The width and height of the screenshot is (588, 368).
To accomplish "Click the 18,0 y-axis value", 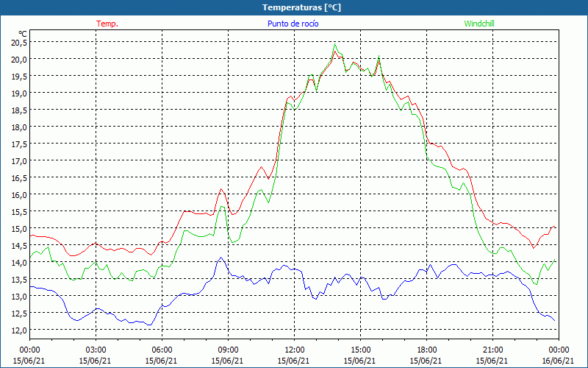I will tap(19, 127).
